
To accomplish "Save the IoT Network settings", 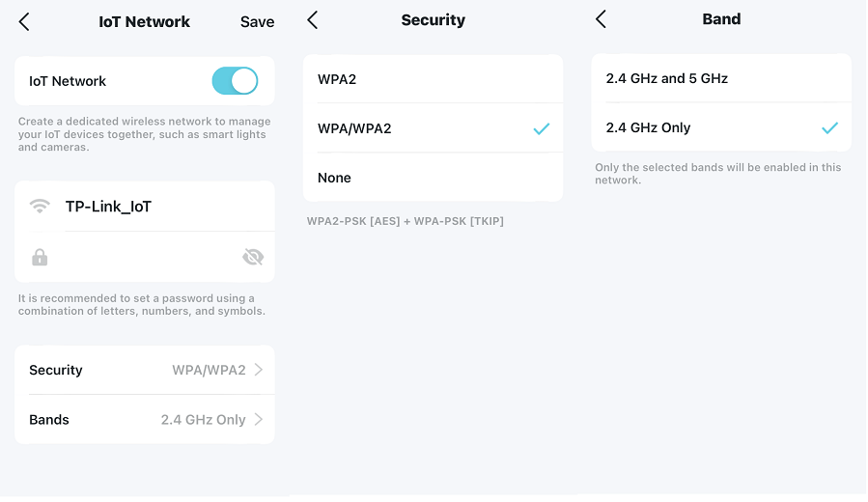I will pos(257,21).
